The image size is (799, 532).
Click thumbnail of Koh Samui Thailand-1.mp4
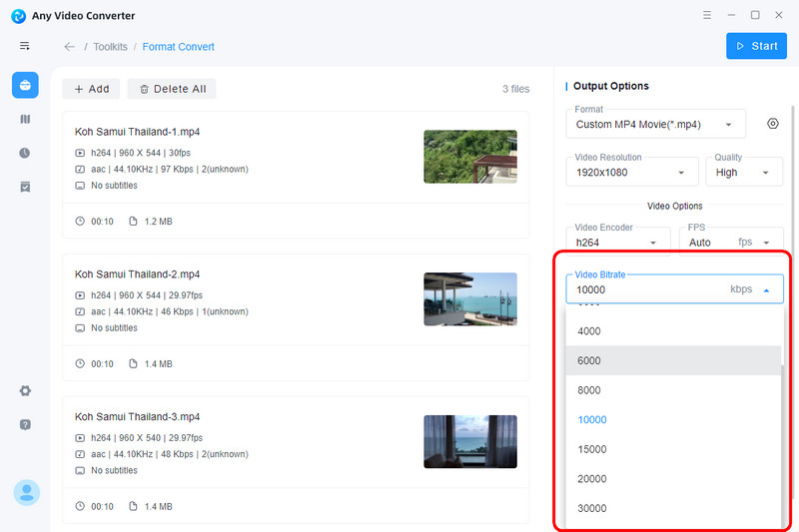470,157
